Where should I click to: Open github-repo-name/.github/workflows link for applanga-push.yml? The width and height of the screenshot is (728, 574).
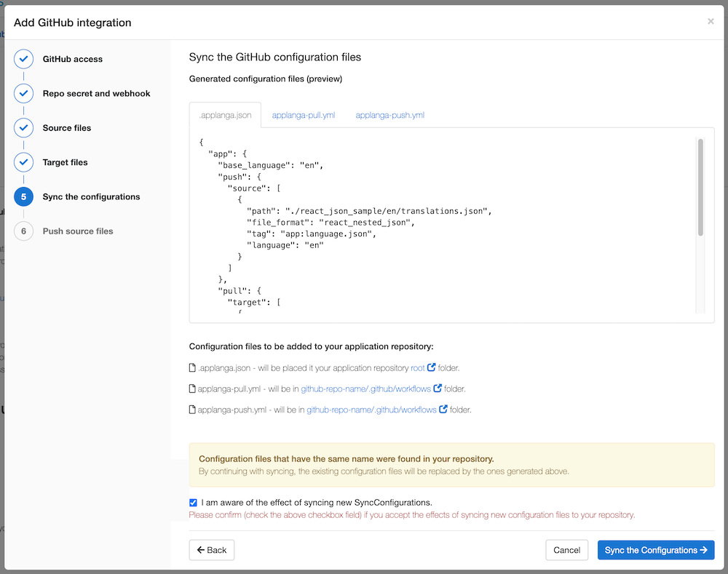(x=371, y=410)
